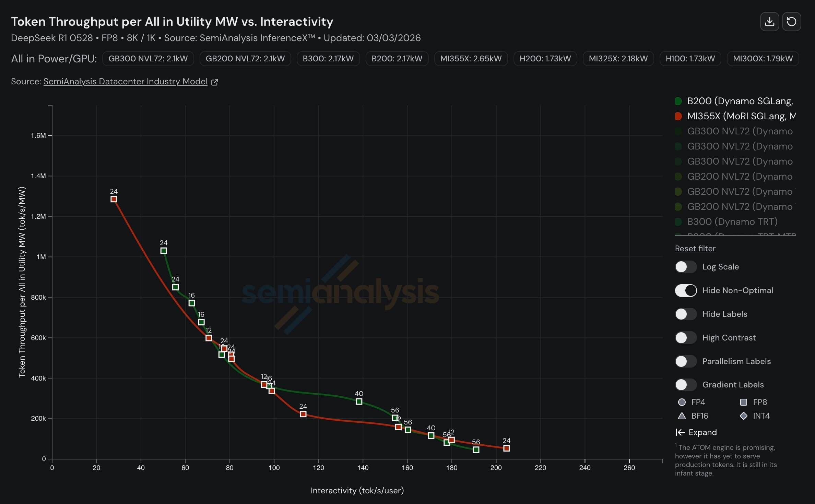Turn on Parallelism Labels toggle
Screen dimensions: 815x504
[685, 361]
